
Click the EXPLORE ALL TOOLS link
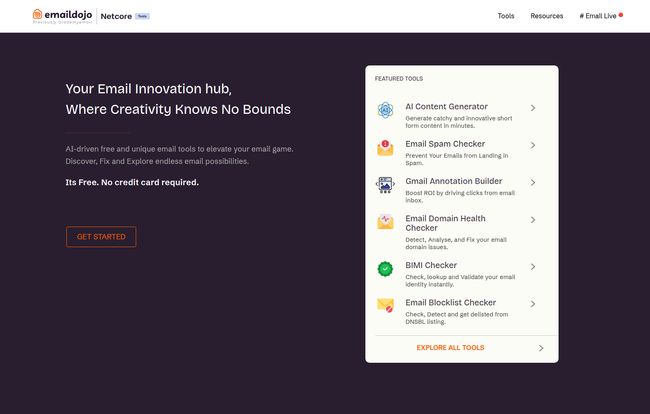tap(450, 348)
